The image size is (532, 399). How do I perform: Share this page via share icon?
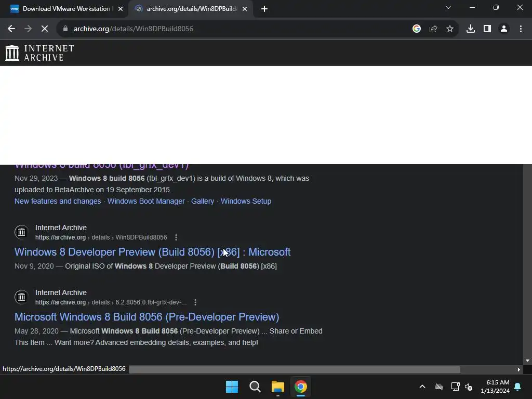(433, 29)
